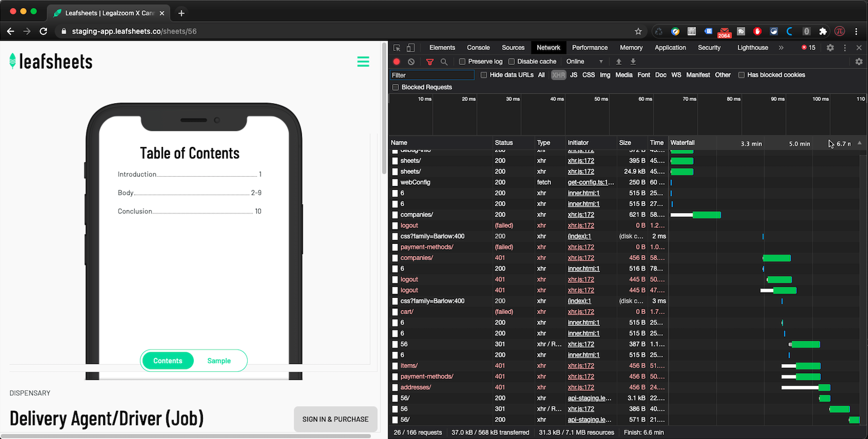This screenshot has height=439, width=868.
Task: Open the Online throttling dropdown
Action: 585,61
